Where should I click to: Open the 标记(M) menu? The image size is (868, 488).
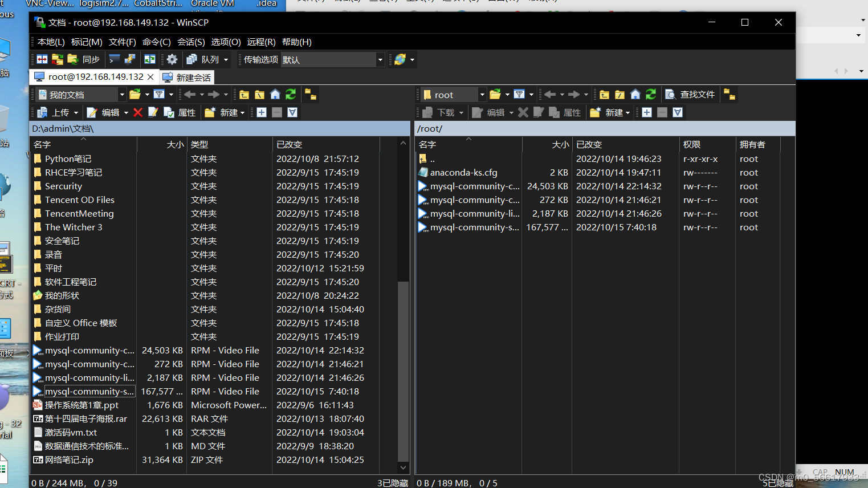pyautogui.click(x=87, y=42)
